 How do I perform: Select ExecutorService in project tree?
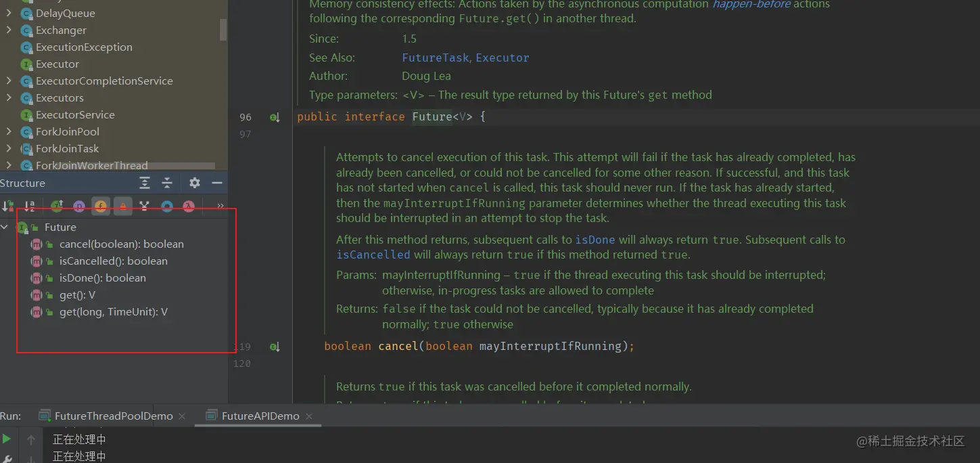pos(75,115)
